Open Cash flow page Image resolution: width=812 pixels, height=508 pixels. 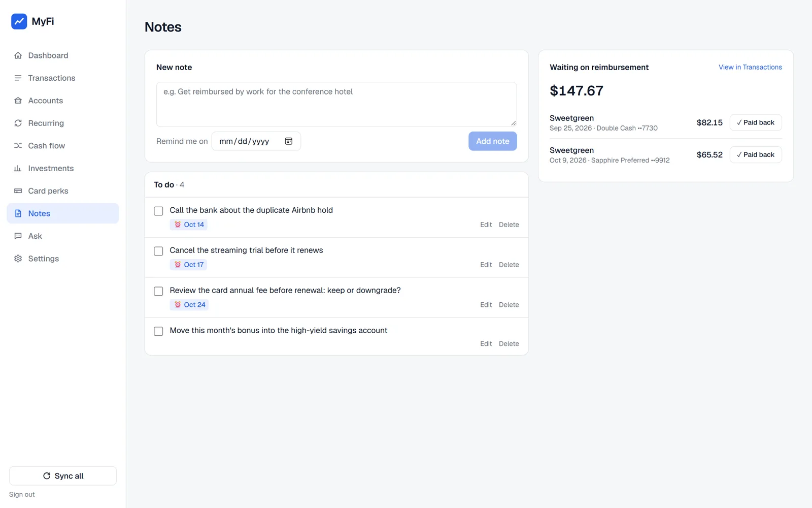click(63, 146)
